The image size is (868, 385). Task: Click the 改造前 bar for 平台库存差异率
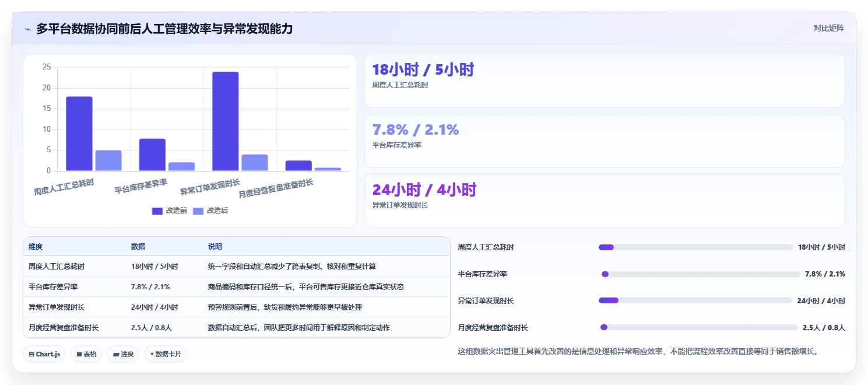152,155
